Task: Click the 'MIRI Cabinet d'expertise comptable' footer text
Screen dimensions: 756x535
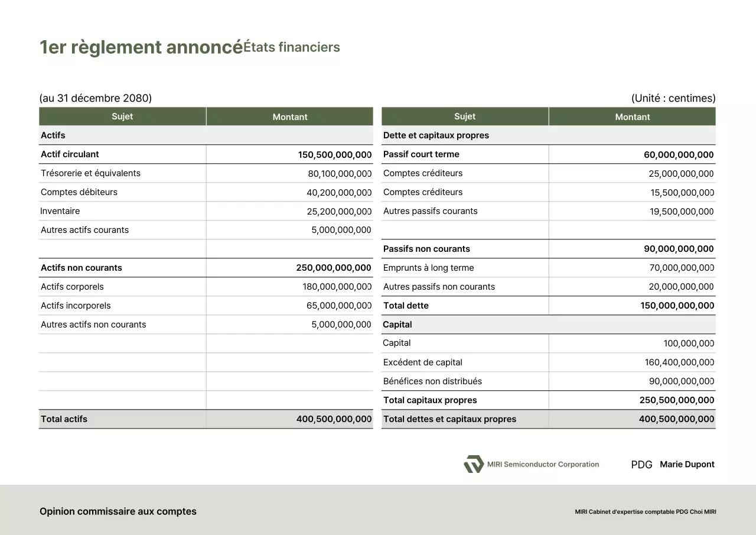Action: (645, 512)
